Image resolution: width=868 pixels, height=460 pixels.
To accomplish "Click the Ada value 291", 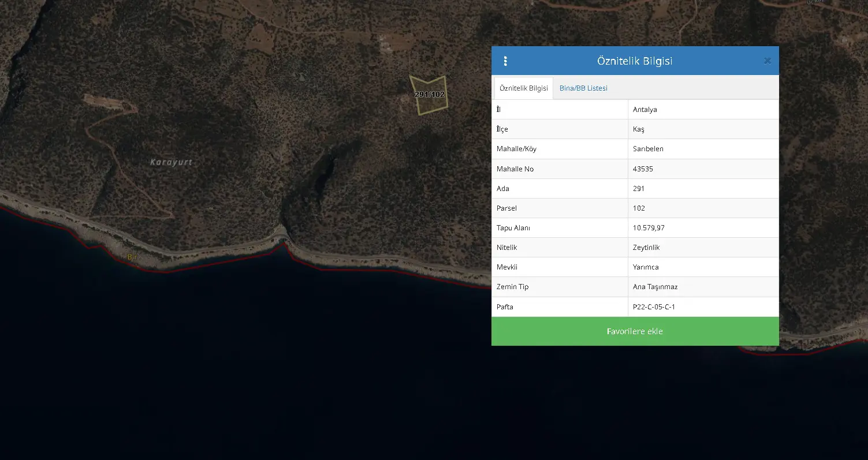I will [639, 189].
